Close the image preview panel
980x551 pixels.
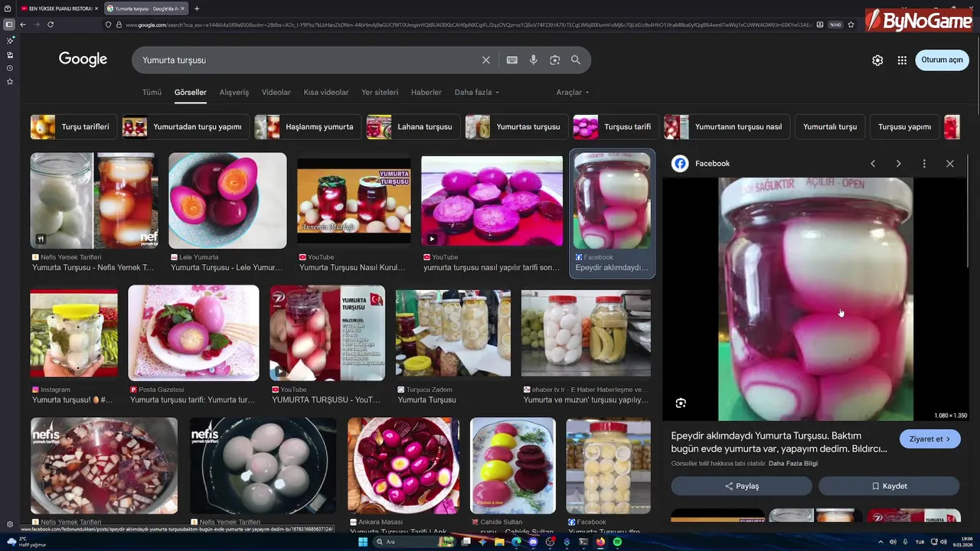click(x=950, y=164)
